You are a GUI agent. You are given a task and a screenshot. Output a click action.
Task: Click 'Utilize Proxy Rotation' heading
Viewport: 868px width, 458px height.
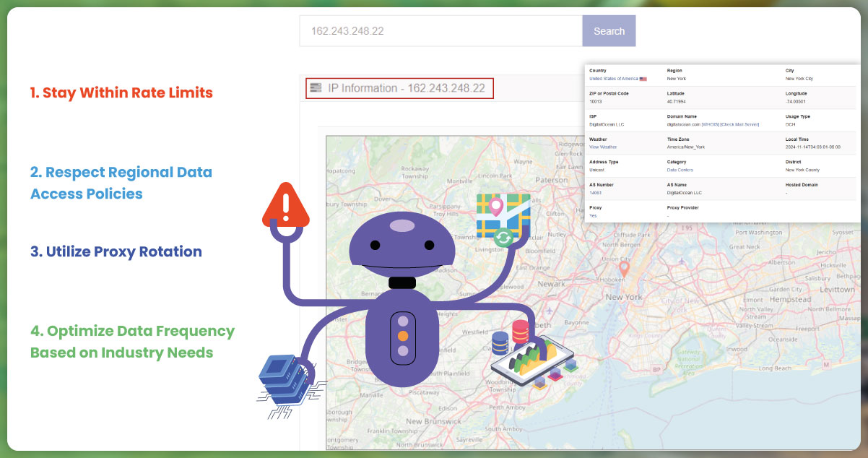point(116,251)
